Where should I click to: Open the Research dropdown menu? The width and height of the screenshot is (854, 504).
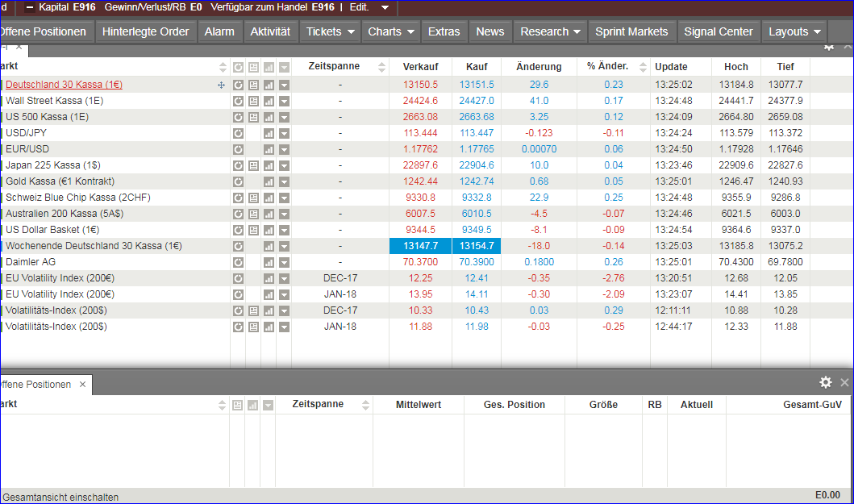coord(549,31)
